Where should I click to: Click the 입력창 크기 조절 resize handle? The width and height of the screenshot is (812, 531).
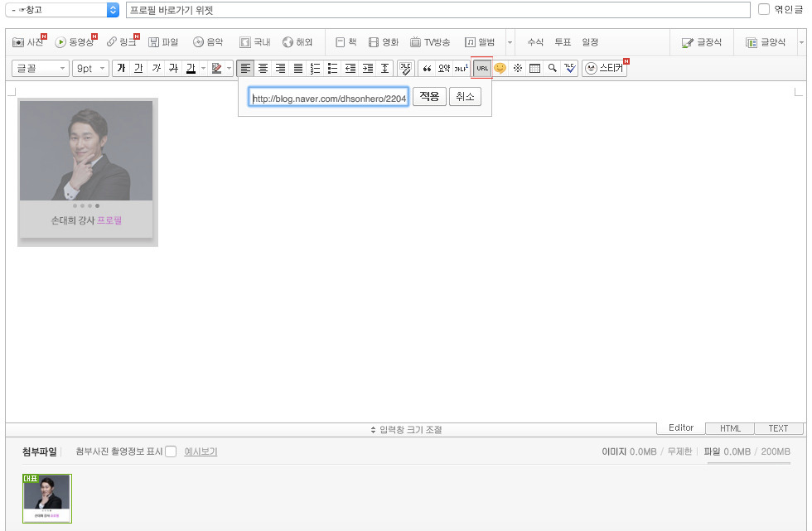[407, 430]
